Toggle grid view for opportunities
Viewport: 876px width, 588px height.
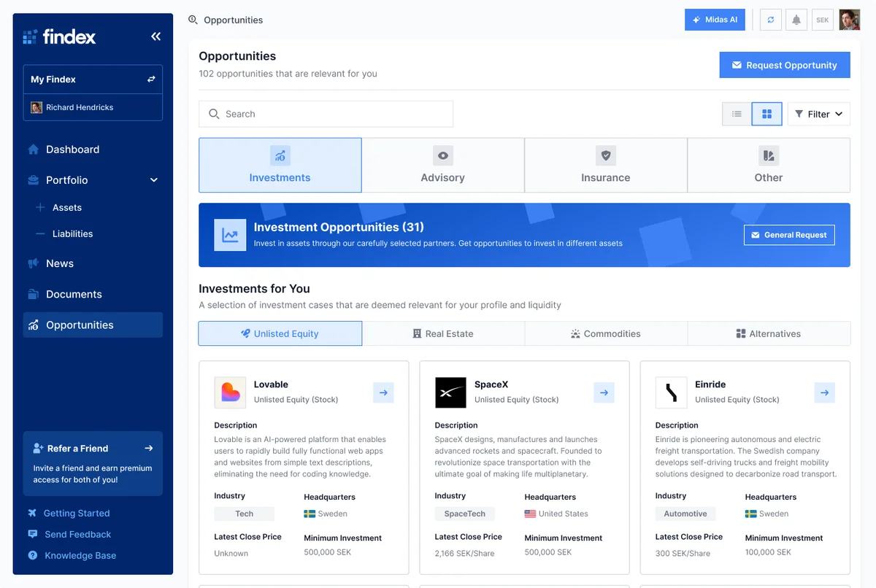coord(766,114)
